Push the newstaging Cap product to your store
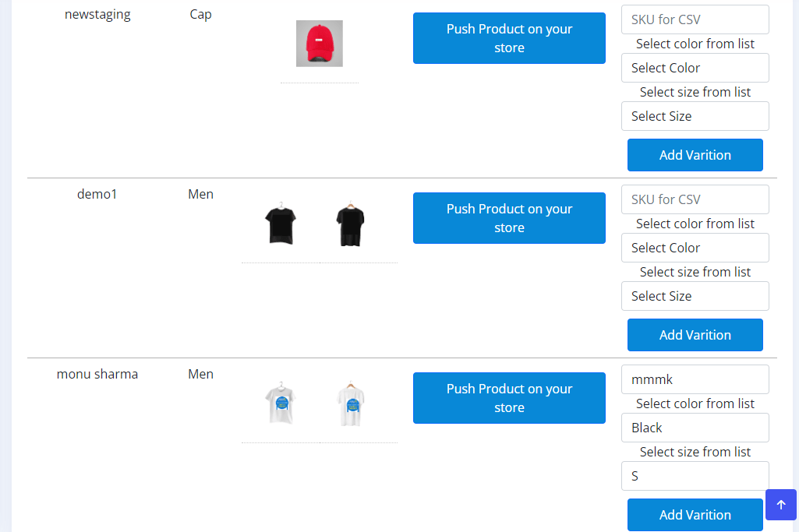This screenshot has height=532, width=799. [x=509, y=37]
